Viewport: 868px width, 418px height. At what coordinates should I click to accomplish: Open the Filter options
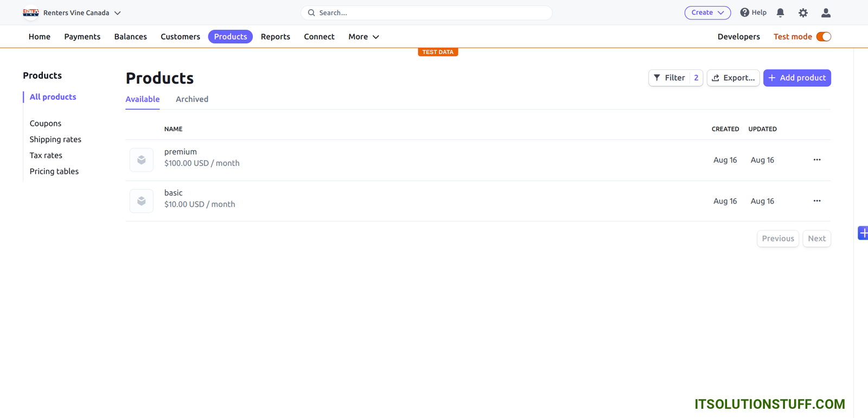point(670,78)
